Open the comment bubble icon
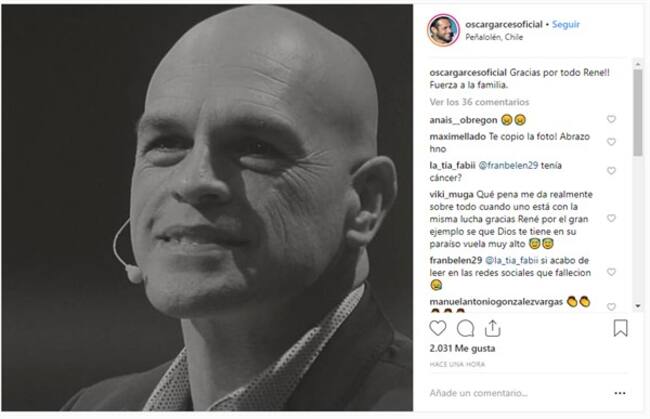Viewport: 650px width, 419px height. click(x=465, y=328)
